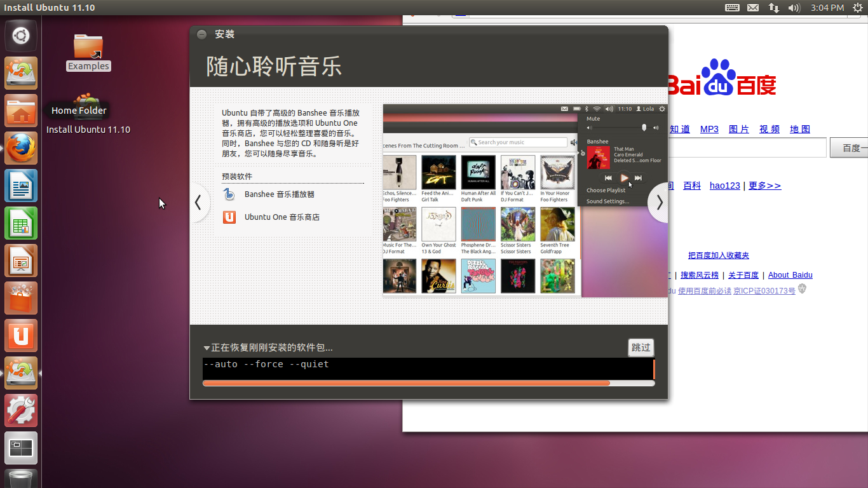Open Ubuntu Software Center shopping bag icon
Image resolution: width=868 pixels, height=488 pixels.
point(21,298)
